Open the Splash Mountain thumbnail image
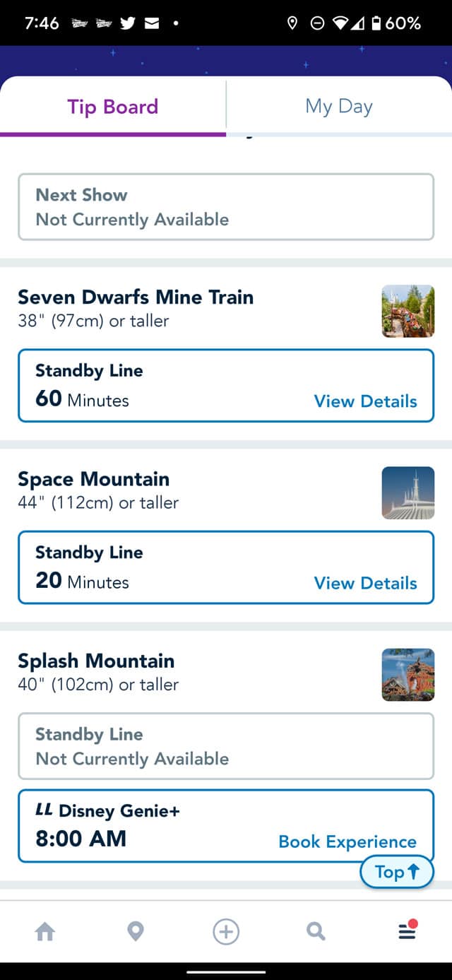The height and width of the screenshot is (980, 452). pyautogui.click(x=408, y=675)
